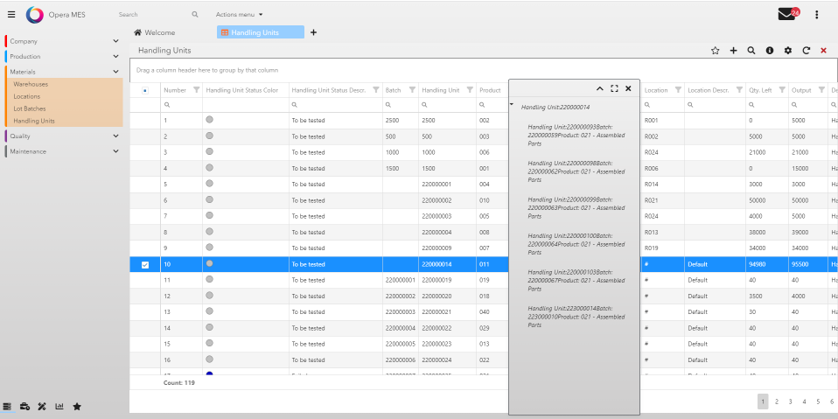Open Locations in Materials menu
Image resolution: width=838 pixels, height=419 pixels.
[27, 97]
